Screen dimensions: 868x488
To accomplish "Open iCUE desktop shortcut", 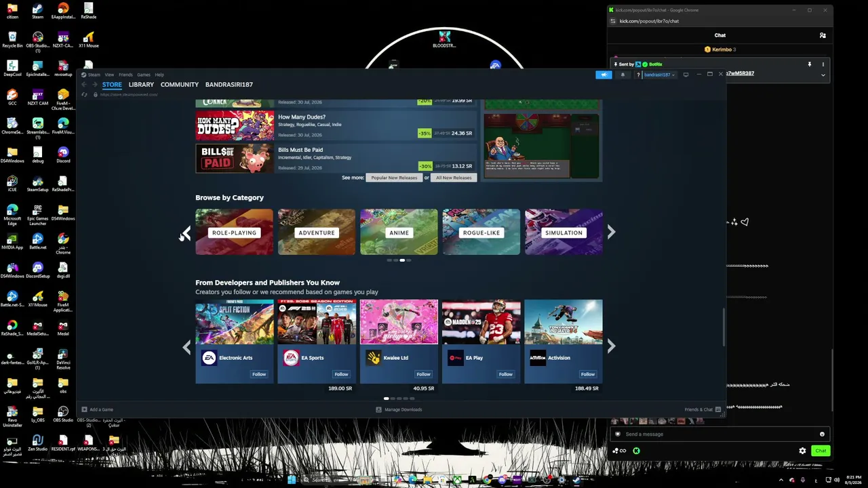I will 12,184.
